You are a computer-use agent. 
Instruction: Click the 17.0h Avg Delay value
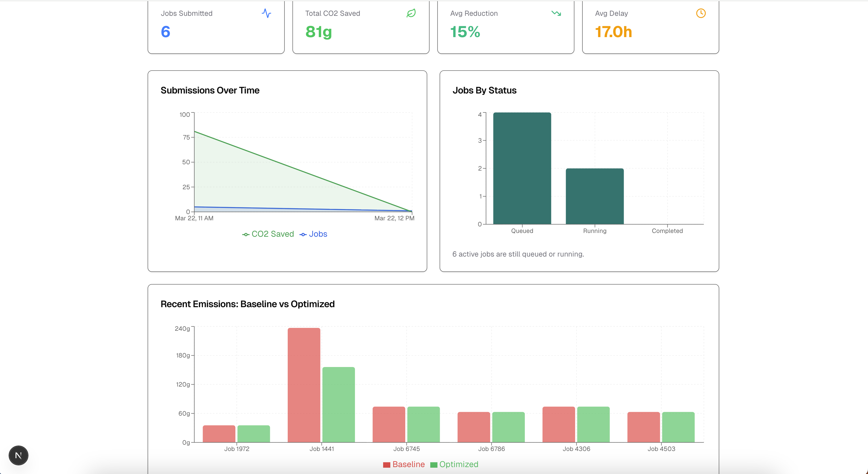coord(613,32)
